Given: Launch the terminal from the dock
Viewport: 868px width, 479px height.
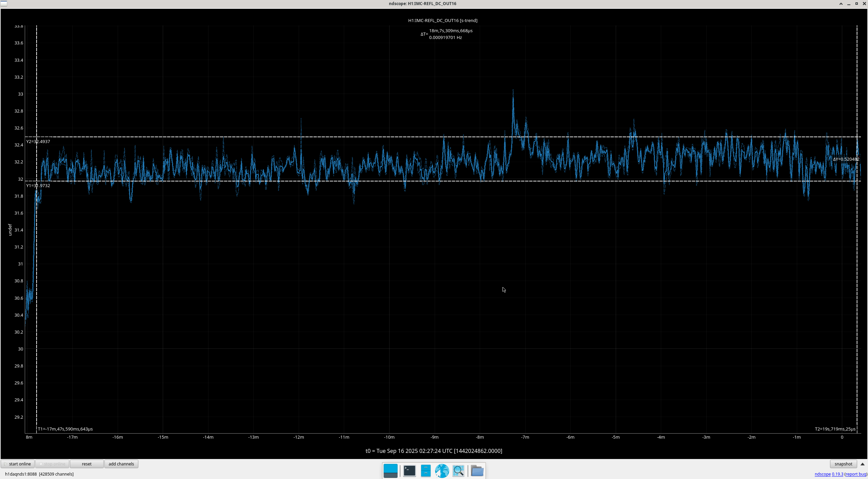Looking at the screenshot, I should coord(409,471).
